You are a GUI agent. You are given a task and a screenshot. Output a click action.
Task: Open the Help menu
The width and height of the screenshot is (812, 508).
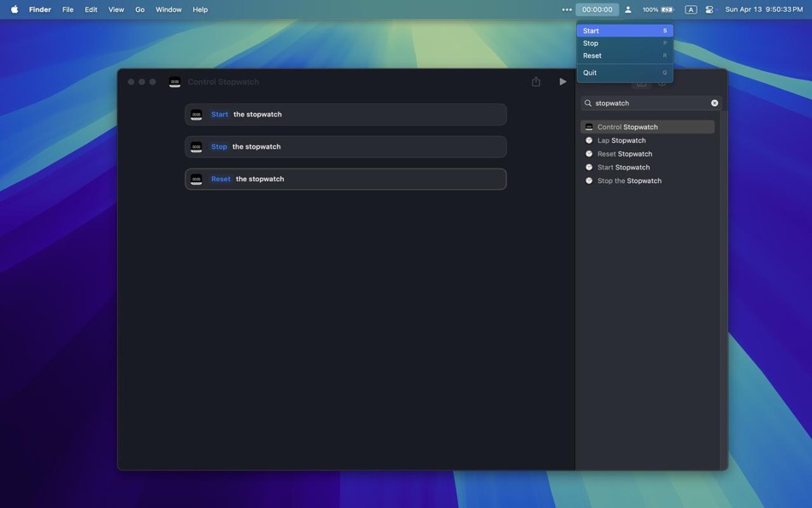[x=200, y=9]
